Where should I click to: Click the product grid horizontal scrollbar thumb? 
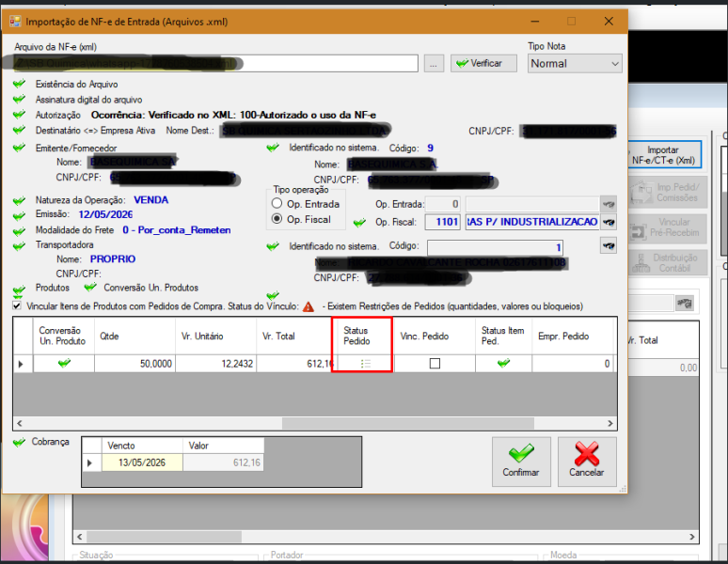407,423
